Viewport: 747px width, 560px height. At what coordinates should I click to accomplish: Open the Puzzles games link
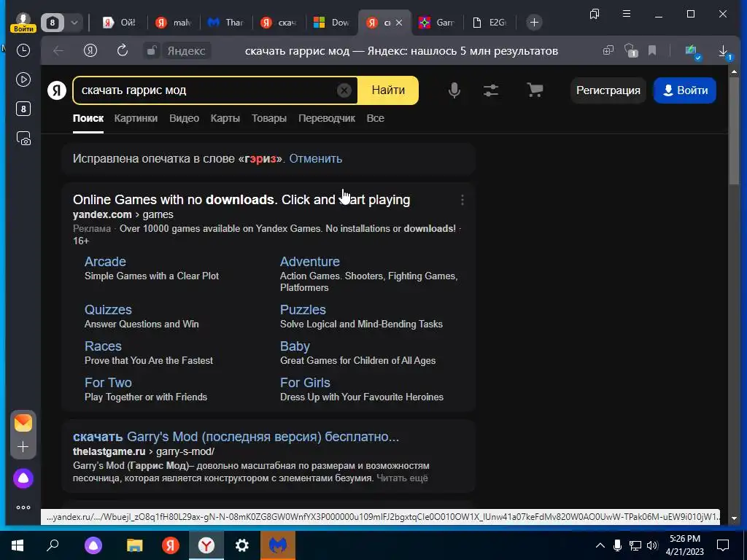303,309
